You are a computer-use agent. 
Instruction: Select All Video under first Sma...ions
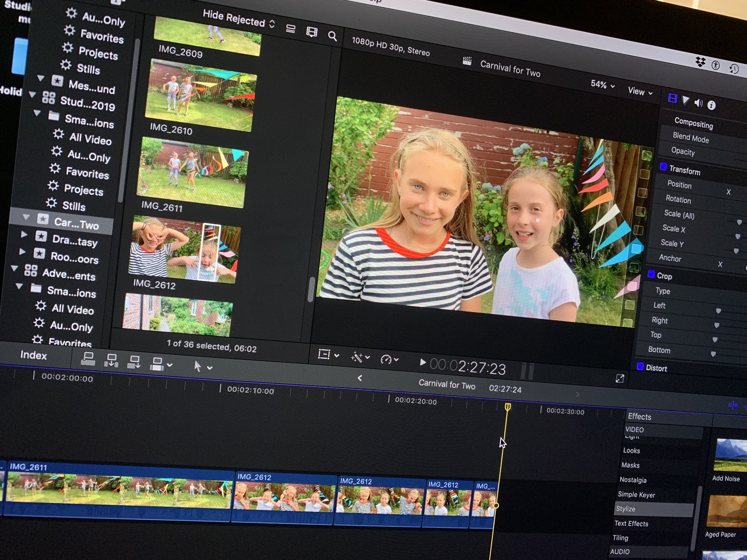[x=90, y=139]
